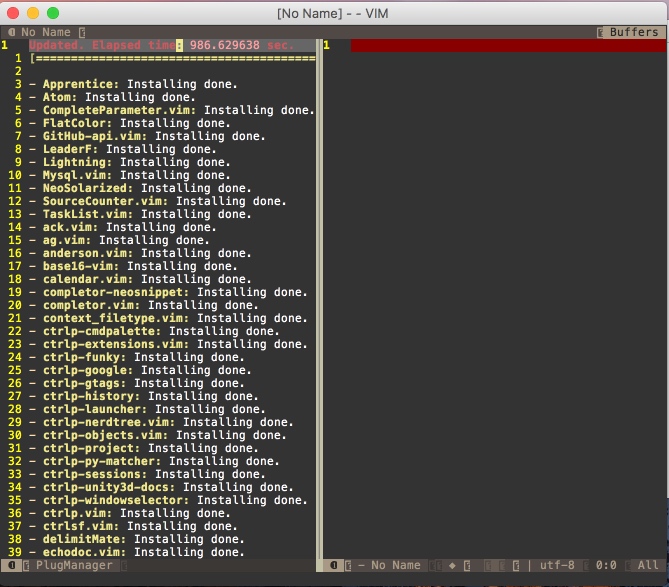
Task: Click the No Name label in the right statusline
Action: tap(396, 565)
